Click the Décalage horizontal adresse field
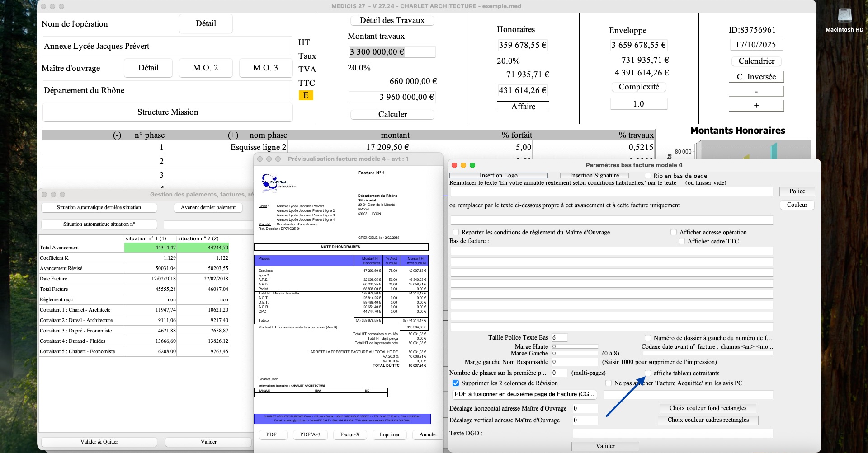Viewport: 868px width, 453px height. (x=585, y=408)
